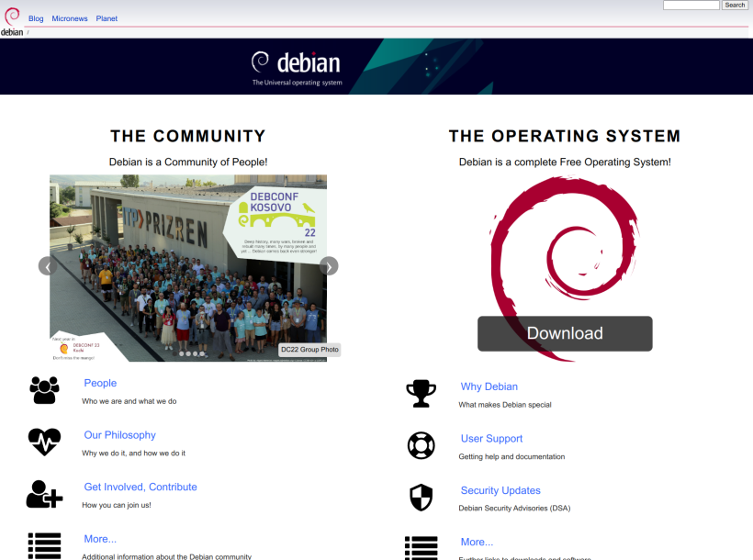Select the fourth carousel indicator dot
This screenshot has width=753, height=560.
pyautogui.click(x=195, y=354)
